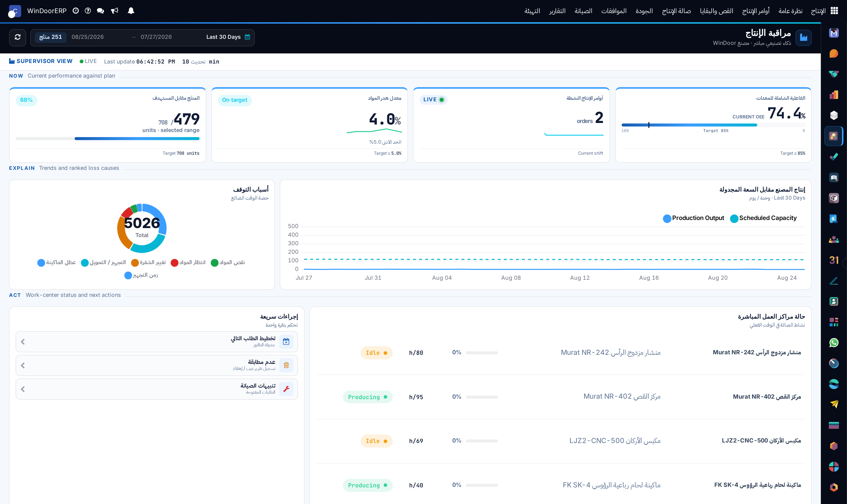The image size is (847, 504).
Task: Open the الموافقات menu item
Action: point(614,11)
